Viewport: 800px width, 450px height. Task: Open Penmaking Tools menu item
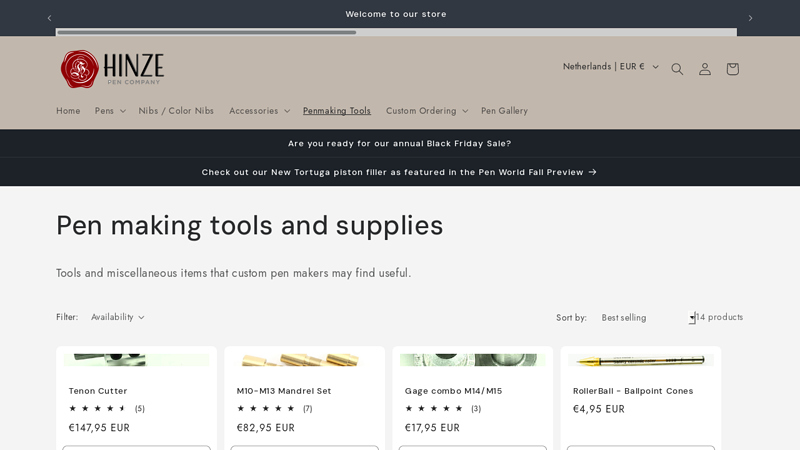(x=337, y=111)
